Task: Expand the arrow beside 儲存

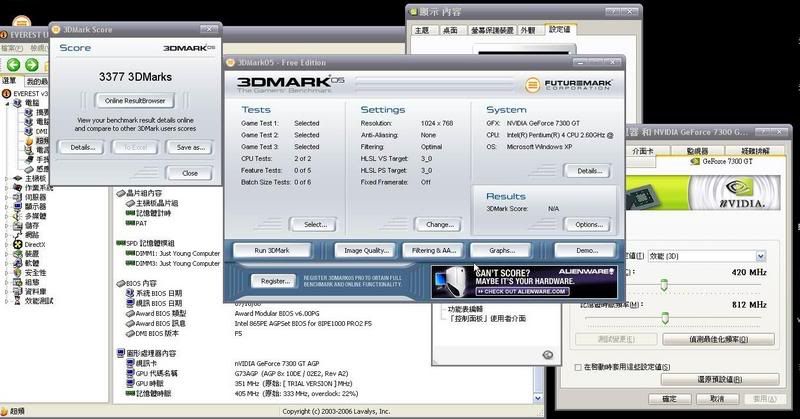Action: [7, 226]
